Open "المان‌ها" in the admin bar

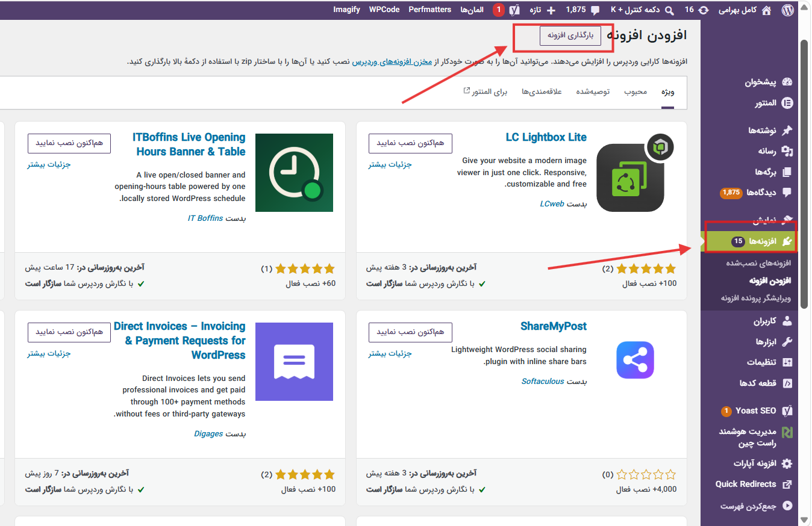tap(472, 10)
